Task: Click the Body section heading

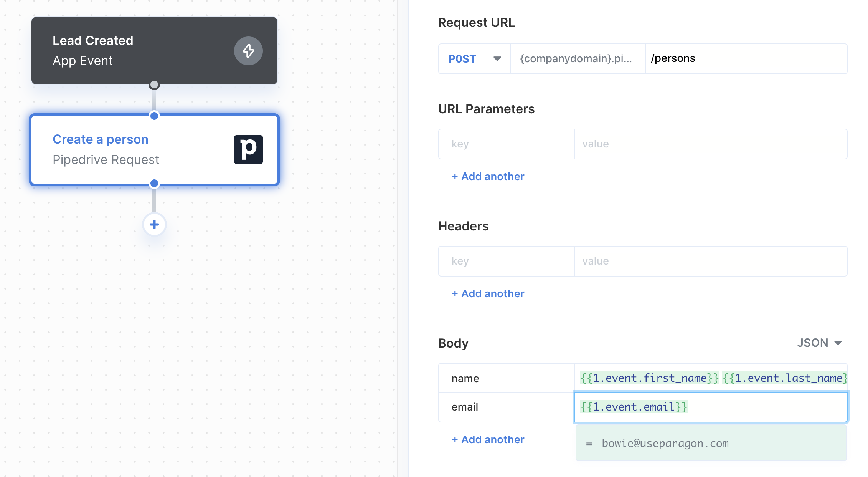Action: [x=453, y=343]
